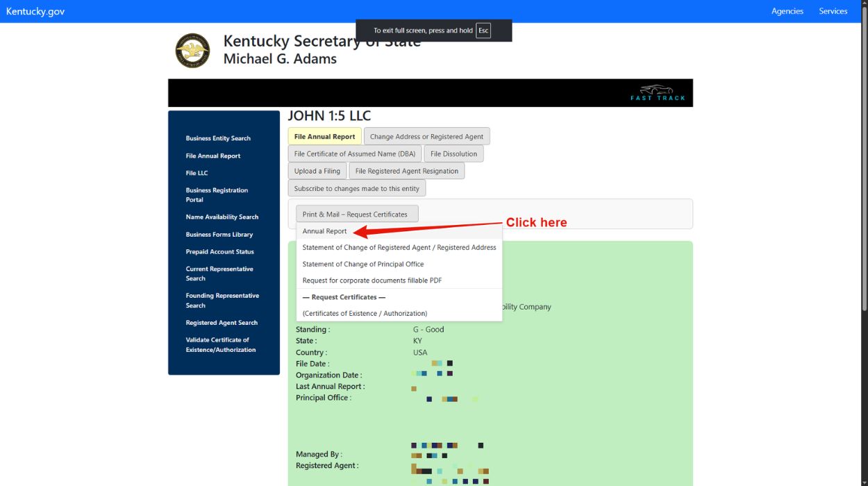The image size is (868, 486).
Task: Click the File Dissolution button
Action: pos(453,154)
